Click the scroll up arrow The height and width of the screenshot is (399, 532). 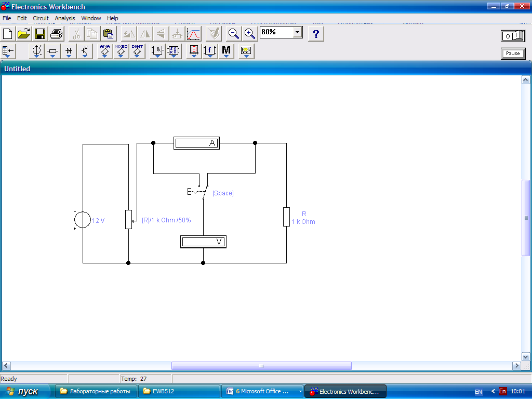point(526,80)
